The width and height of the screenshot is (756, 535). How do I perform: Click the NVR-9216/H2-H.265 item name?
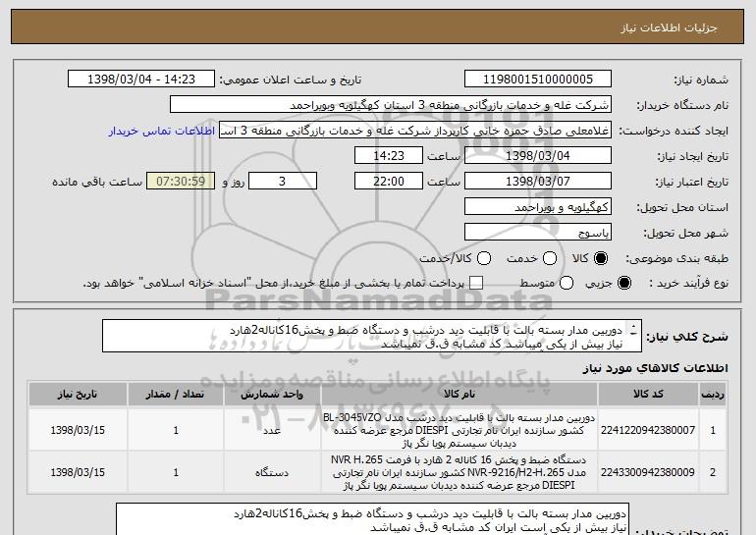(x=459, y=472)
